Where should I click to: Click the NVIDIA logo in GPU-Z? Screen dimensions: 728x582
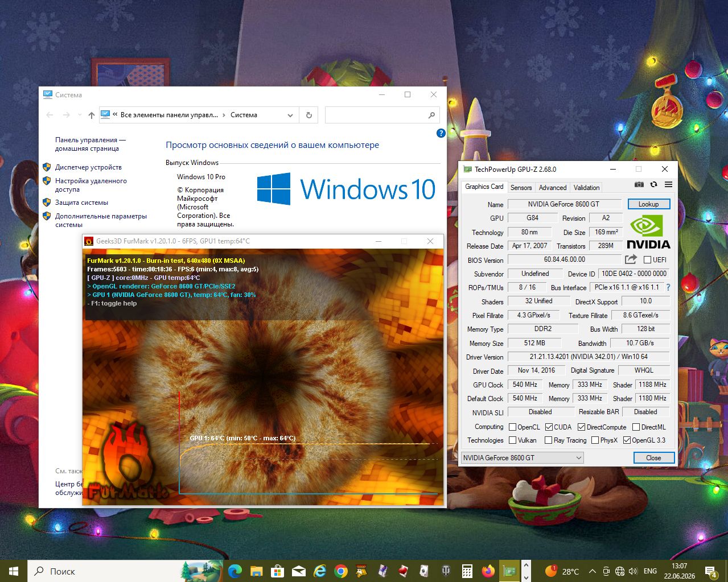click(x=648, y=232)
